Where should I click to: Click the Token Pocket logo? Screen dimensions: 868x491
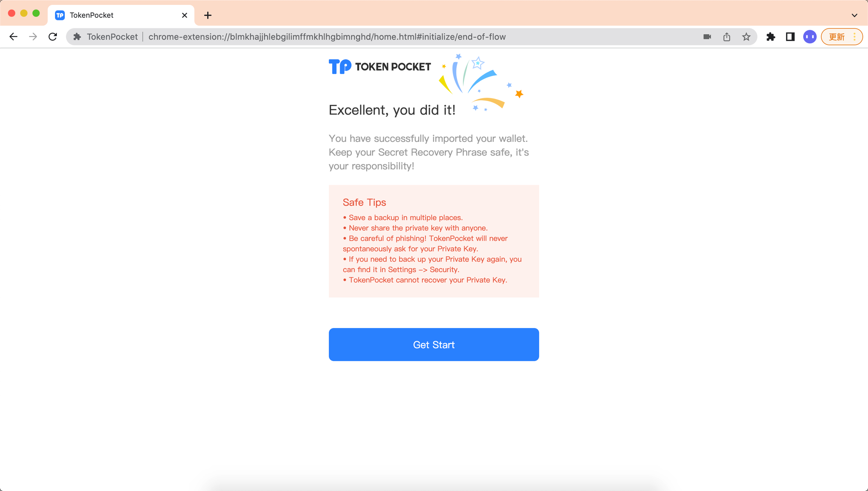[x=379, y=67]
